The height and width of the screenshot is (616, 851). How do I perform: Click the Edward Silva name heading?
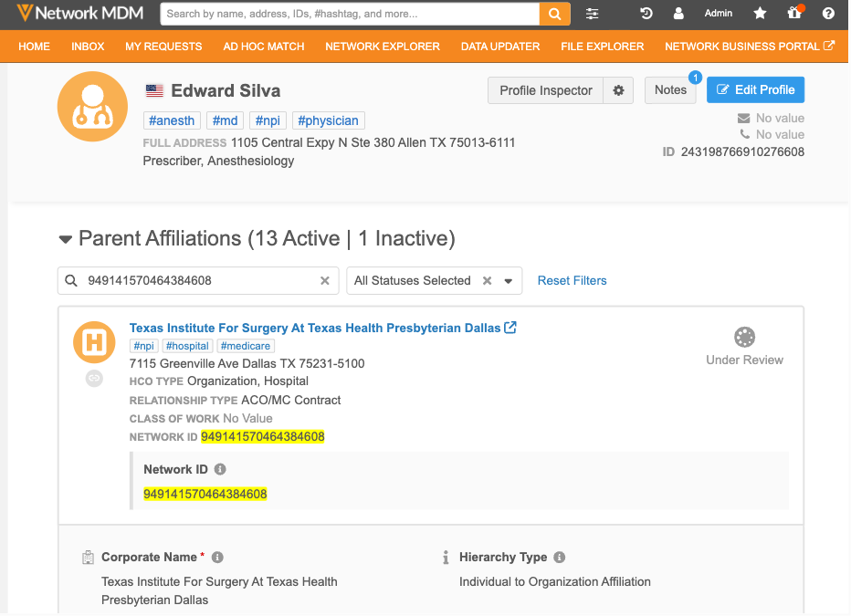click(226, 90)
